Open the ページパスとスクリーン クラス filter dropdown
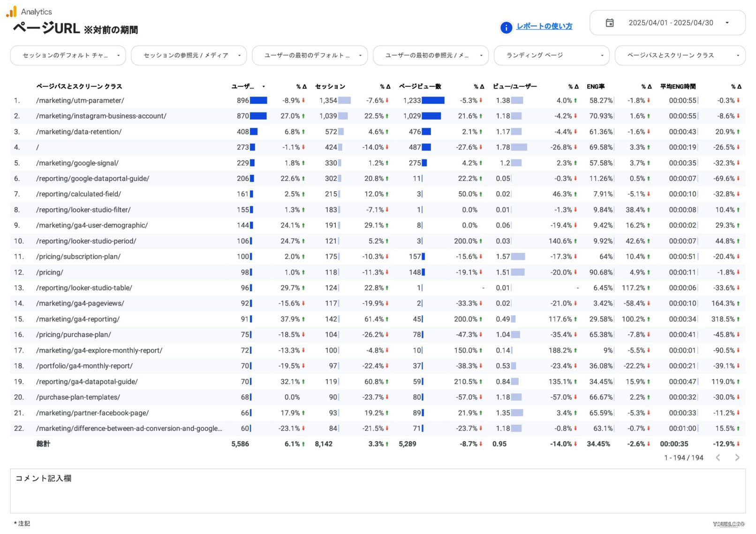Viewport: 756px width, 534px height. [680, 55]
